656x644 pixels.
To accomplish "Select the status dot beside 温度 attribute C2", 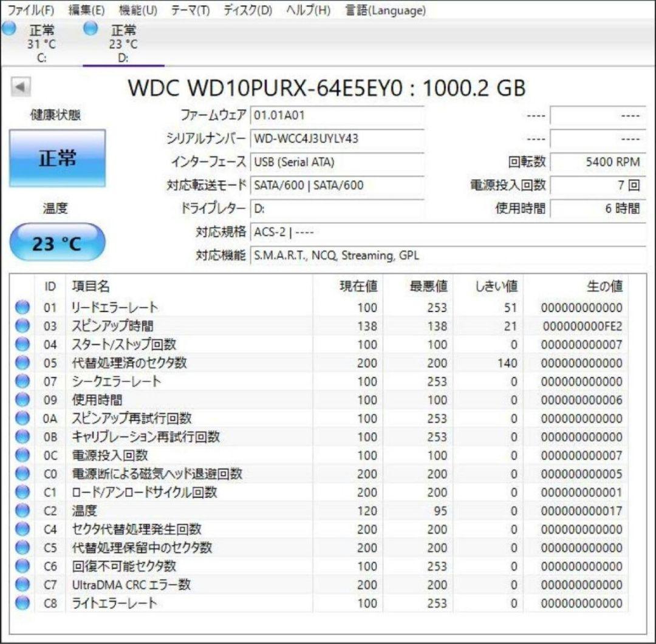I will [22, 510].
